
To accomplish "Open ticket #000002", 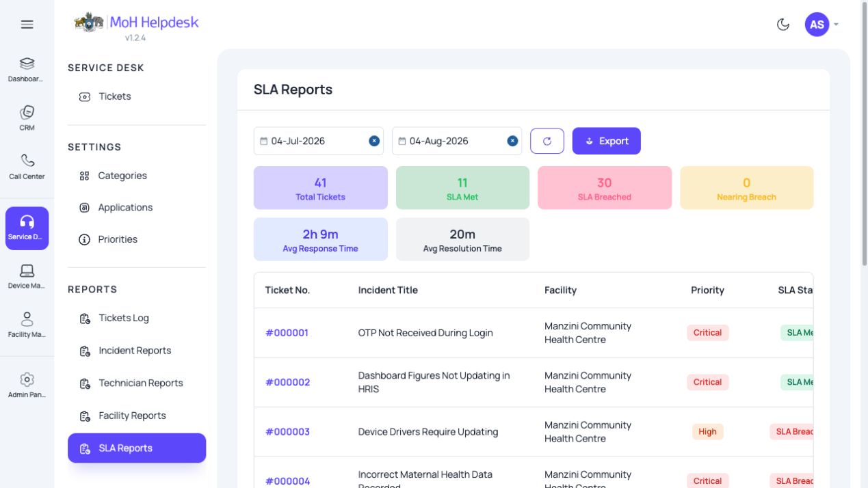I will (x=287, y=382).
